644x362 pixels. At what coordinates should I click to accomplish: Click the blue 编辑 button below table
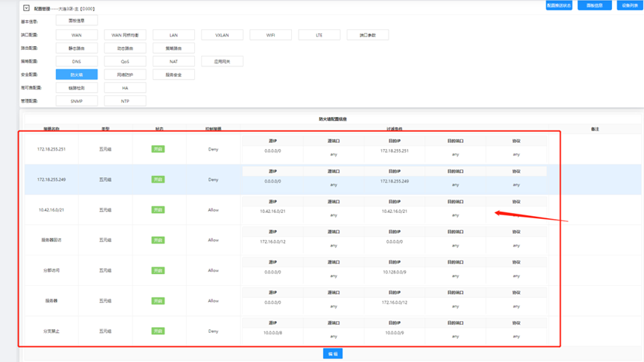tap(333, 354)
